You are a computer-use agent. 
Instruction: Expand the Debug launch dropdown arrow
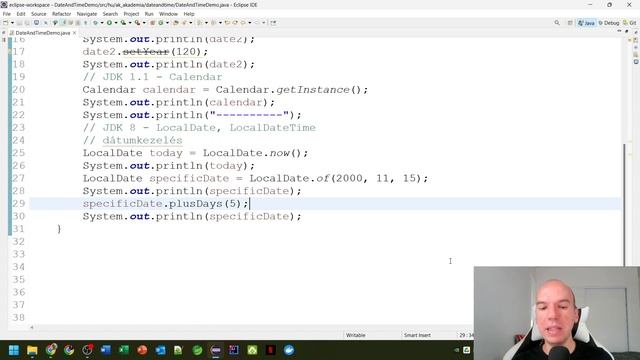(x=102, y=23)
